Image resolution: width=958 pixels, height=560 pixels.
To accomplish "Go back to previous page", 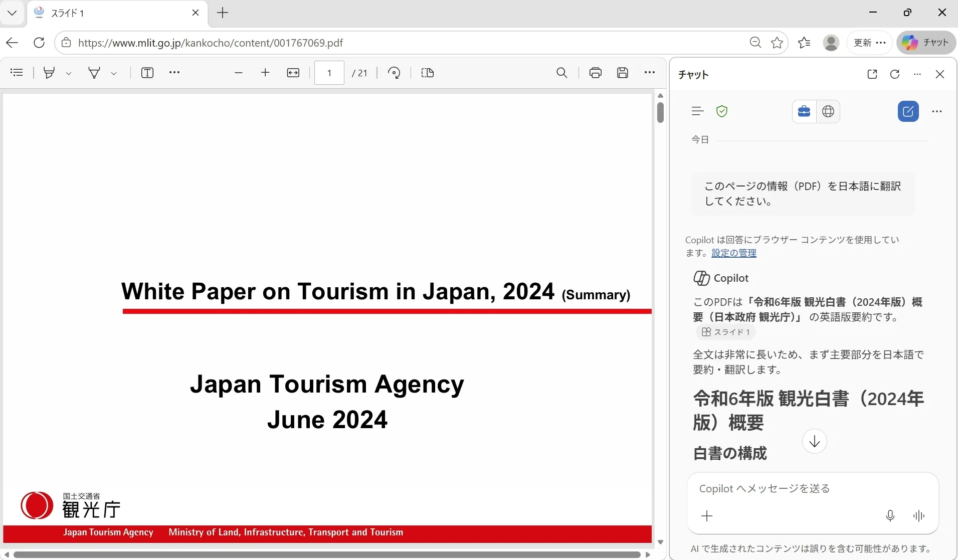I will [12, 43].
